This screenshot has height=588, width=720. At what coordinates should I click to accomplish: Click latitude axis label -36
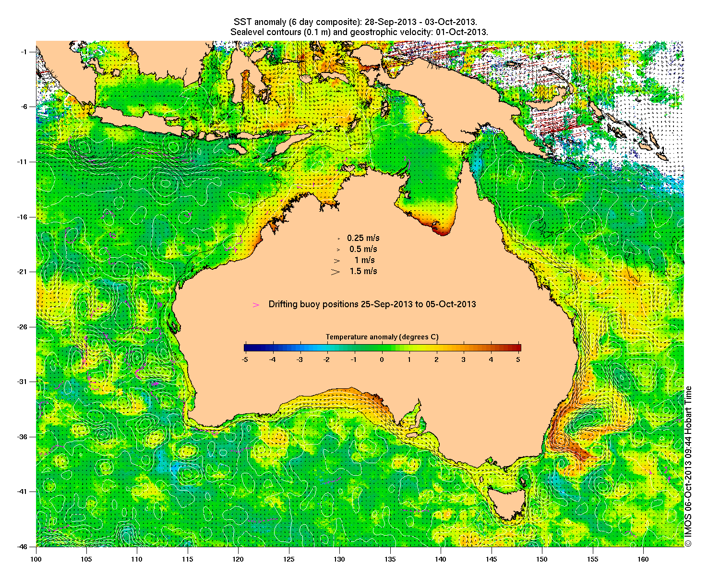pos(23,437)
